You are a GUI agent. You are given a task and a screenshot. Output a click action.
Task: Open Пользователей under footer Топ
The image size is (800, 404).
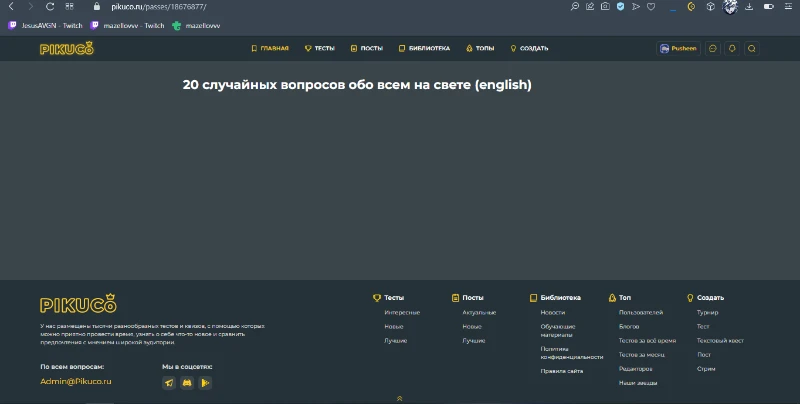pos(641,312)
